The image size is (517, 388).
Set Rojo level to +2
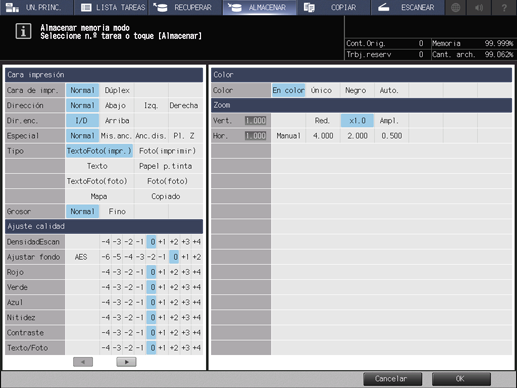pyautogui.click(x=174, y=272)
